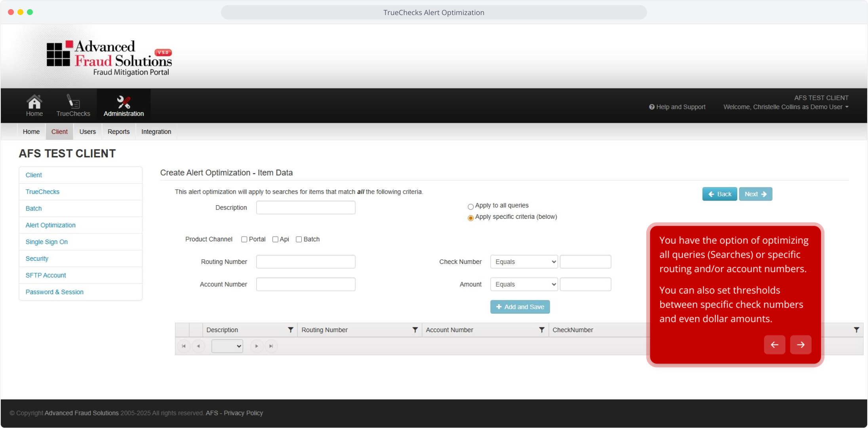
Task: Click the Account Number input field
Action: coord(306,285)
